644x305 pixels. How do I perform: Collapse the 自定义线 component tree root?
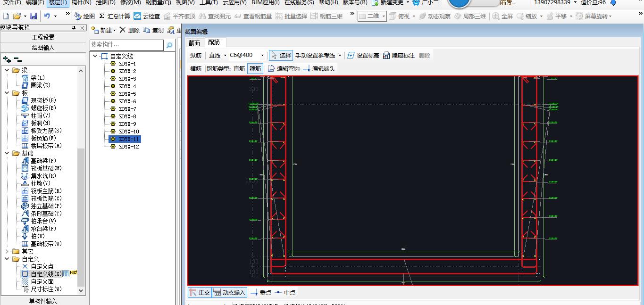[96, 56]
